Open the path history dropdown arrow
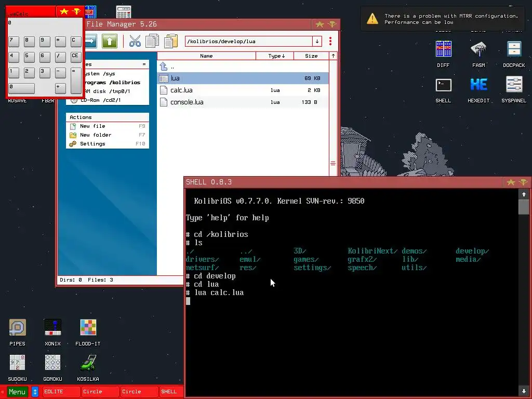Image resolution: width=532 pixels, height=399 pixels. (317, 42)
